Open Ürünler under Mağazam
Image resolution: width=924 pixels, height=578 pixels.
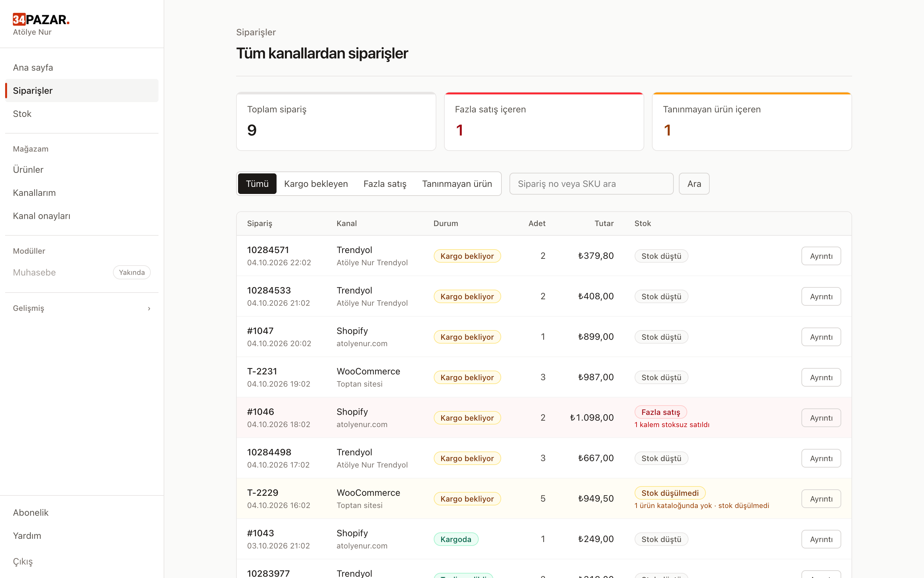pos(82,170)
